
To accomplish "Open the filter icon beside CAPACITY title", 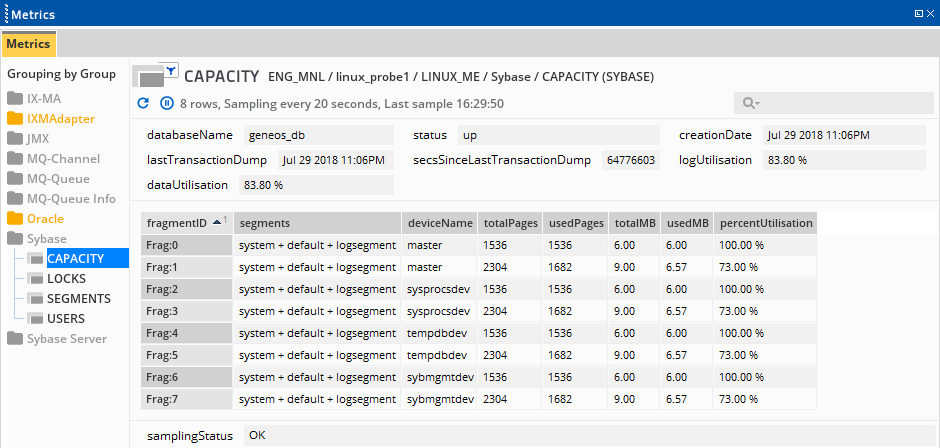I will pos(171,71).
